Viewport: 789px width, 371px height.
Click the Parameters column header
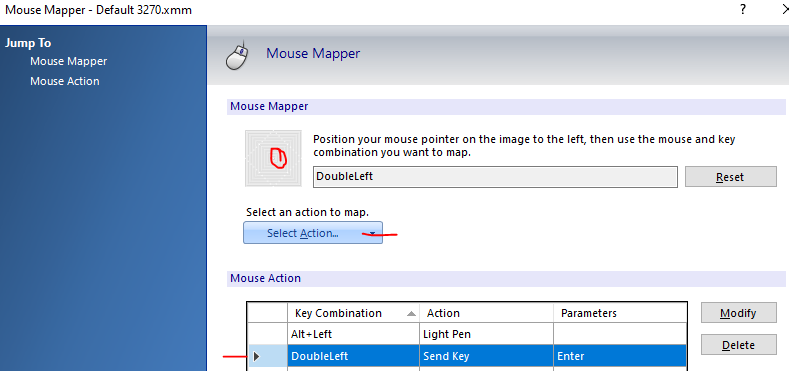click(x=620, y=313)
